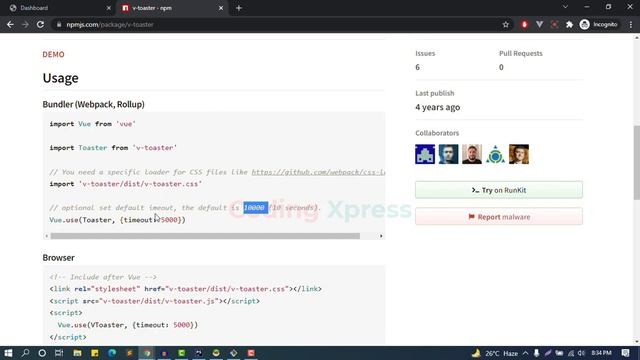
Task: Show hidden system tray icons
Action: tap(526, 353)
